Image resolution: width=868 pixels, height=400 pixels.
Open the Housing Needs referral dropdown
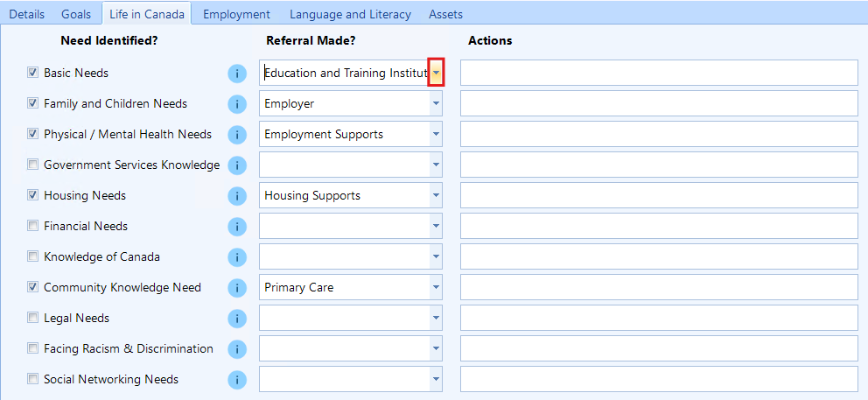(x=436, y=196)
